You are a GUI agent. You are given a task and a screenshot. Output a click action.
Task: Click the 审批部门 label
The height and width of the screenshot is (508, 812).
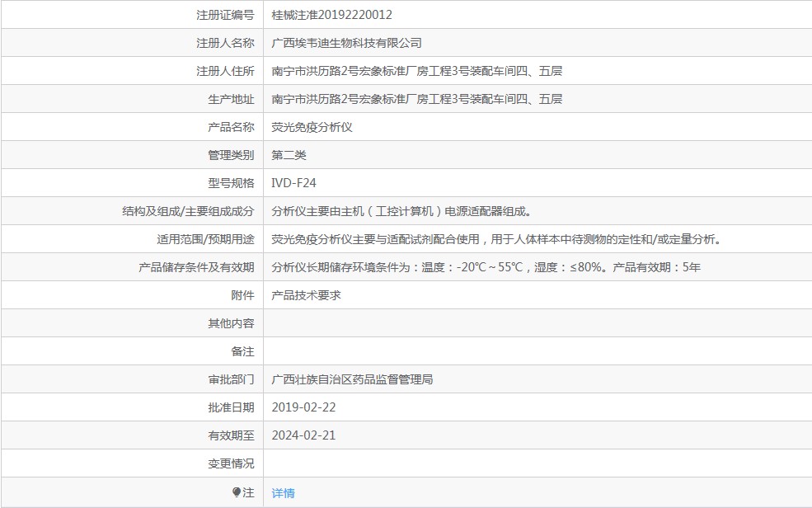(231, 379)
